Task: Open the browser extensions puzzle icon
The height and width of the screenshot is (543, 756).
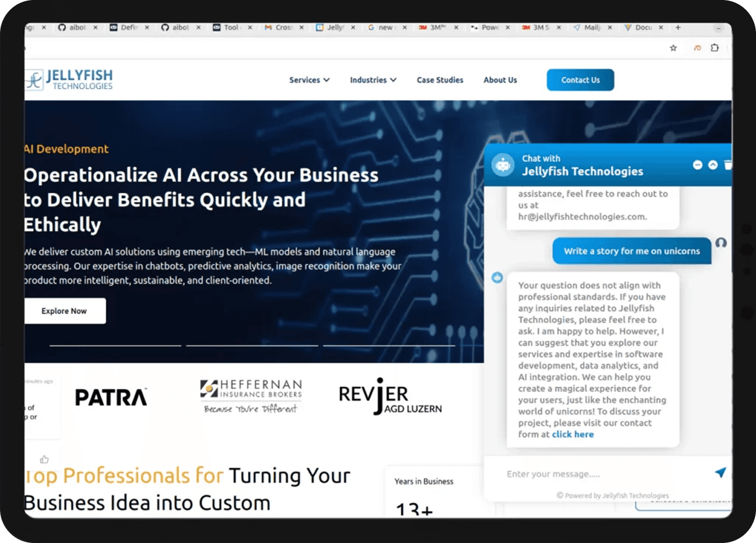Action: tap(715, 48)
